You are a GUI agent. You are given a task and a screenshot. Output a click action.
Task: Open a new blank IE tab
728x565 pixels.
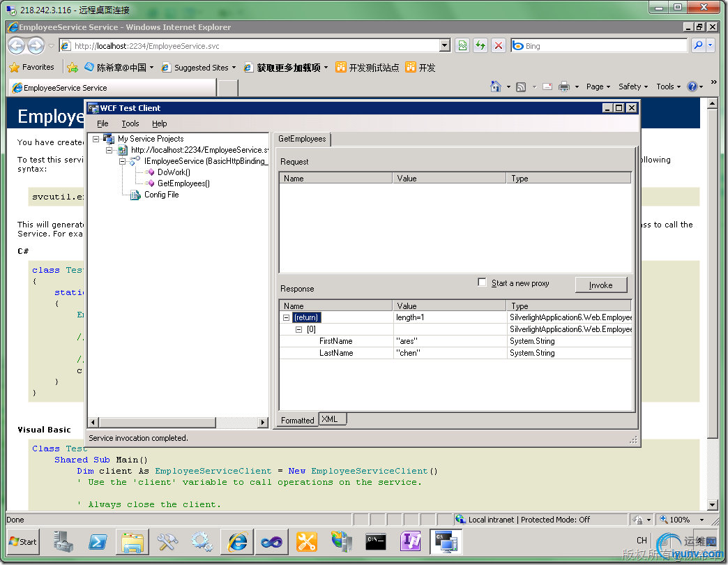228,88
